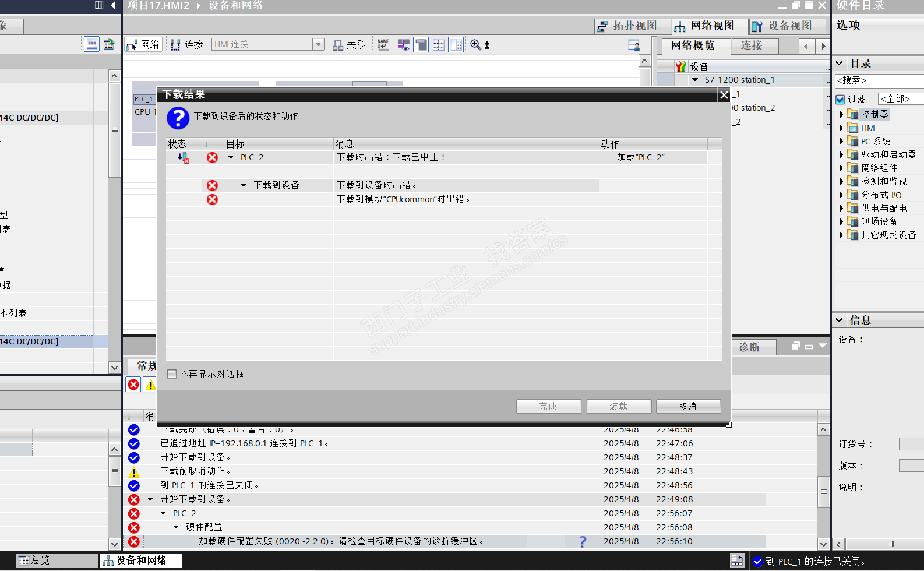Image resolution: width=924 pixels, height=571 pixels.
Task: Click the status bar save icon near connection message
Action: click(737, 561)
